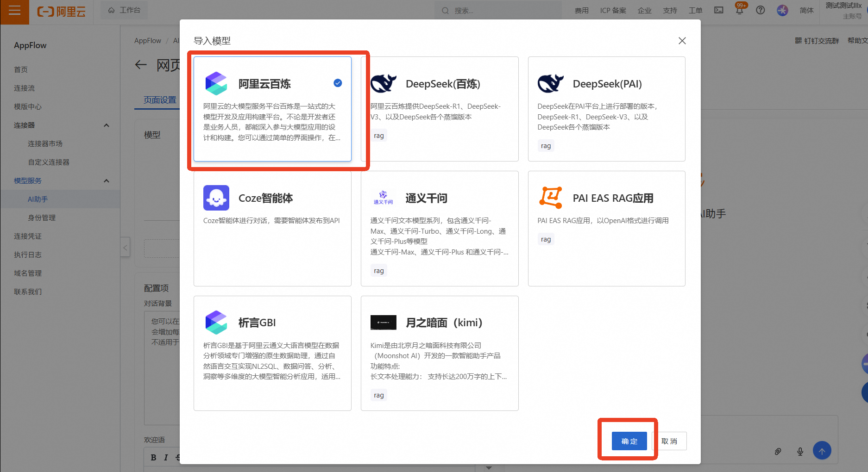Open the AI assistant star icon
This screenshot has width=868, height=472.
782,10
